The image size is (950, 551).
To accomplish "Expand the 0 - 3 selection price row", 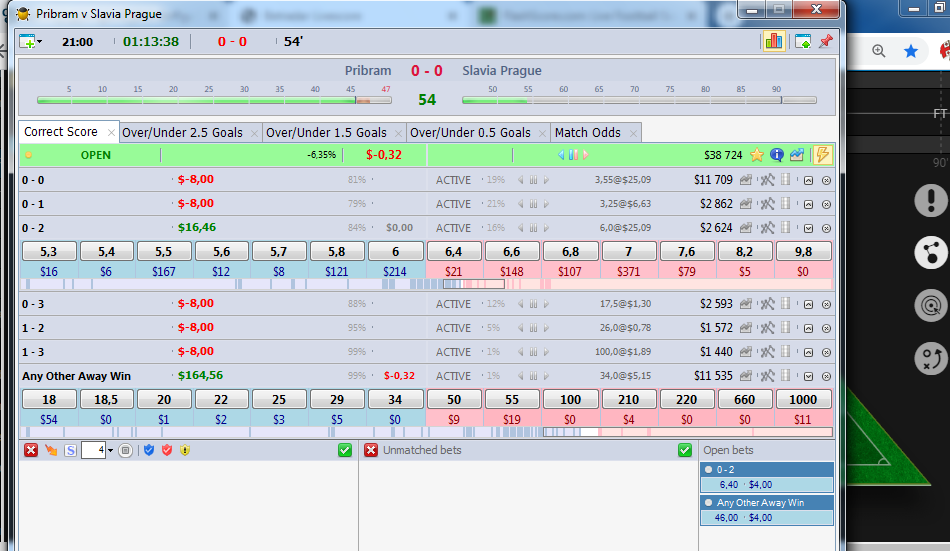I will pyautogui.click(x=808, y=304).
